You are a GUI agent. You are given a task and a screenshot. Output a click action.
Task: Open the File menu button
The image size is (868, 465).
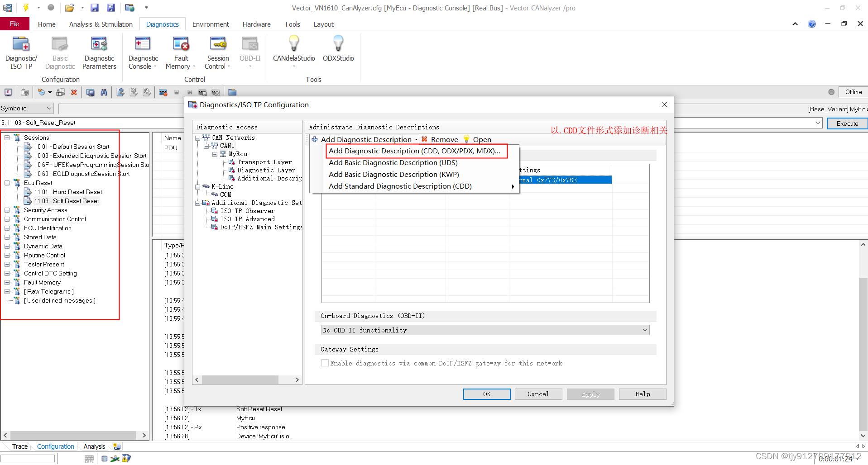(14, 24)
